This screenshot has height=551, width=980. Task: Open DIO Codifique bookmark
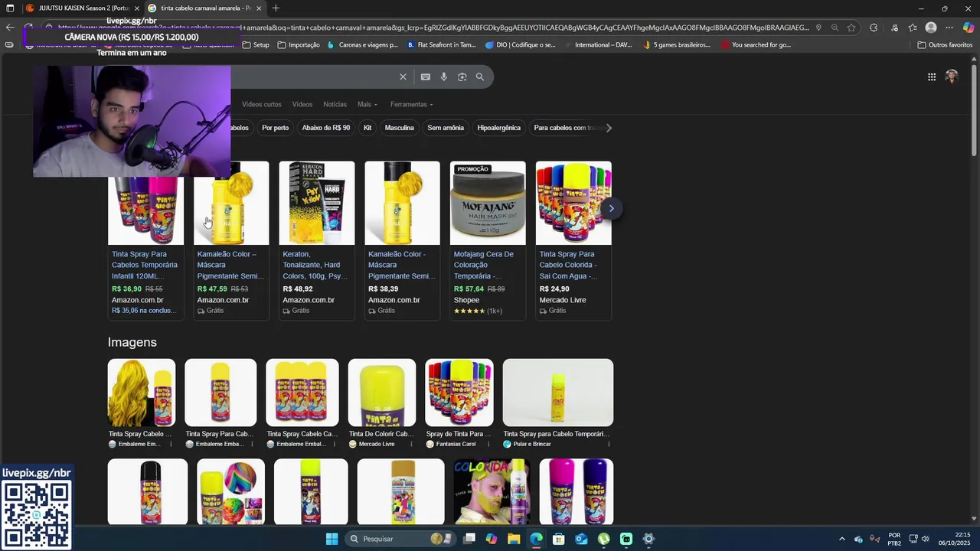click(521, 44)
